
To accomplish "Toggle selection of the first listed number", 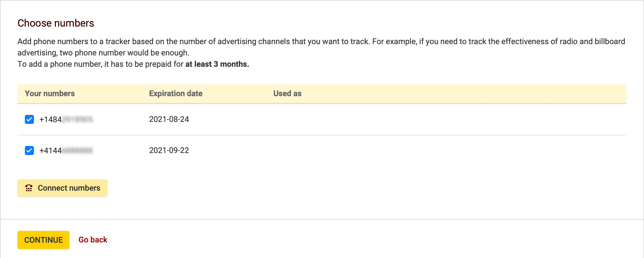I will (x=30, y=119).
